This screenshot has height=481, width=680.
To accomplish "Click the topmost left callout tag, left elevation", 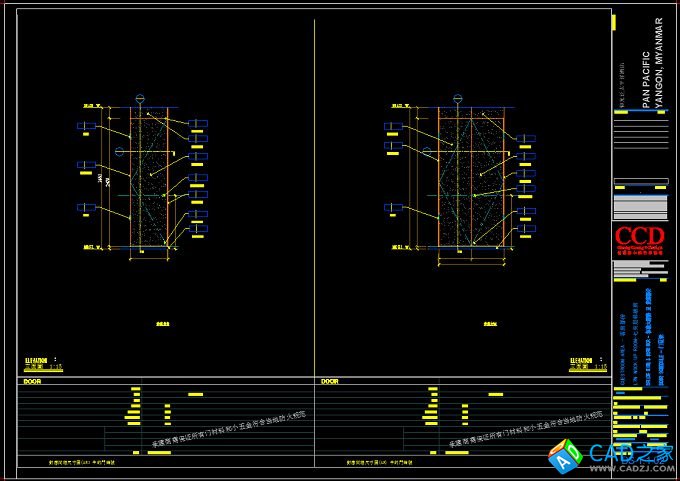I will tap(84, 126).
